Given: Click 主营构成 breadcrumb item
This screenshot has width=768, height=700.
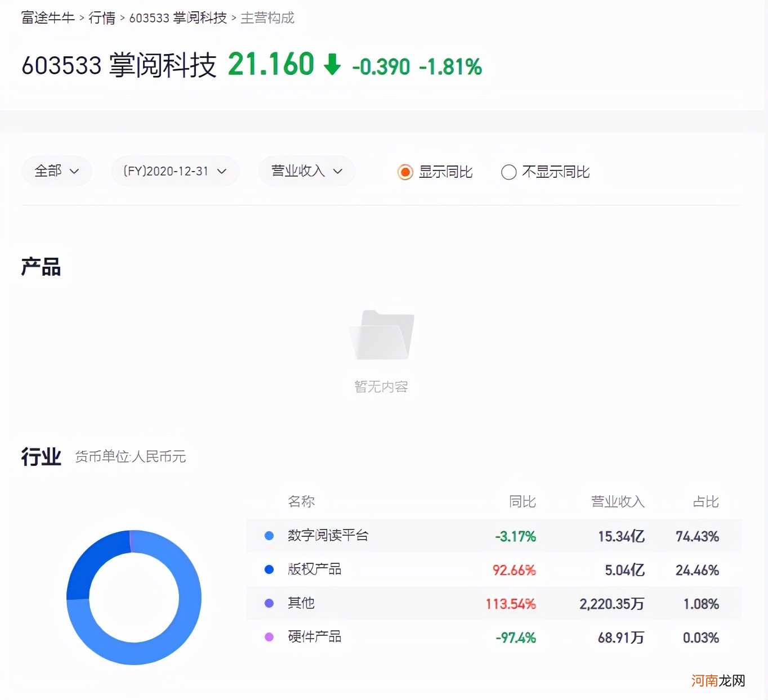Looking at the screenshot, I should pos(267,18).
